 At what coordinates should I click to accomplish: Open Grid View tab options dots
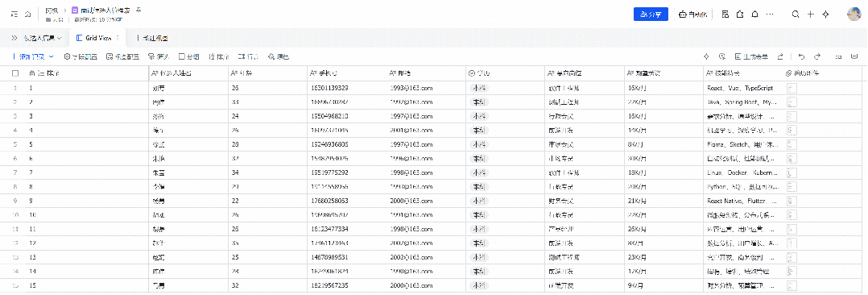[x=118, y=38]
